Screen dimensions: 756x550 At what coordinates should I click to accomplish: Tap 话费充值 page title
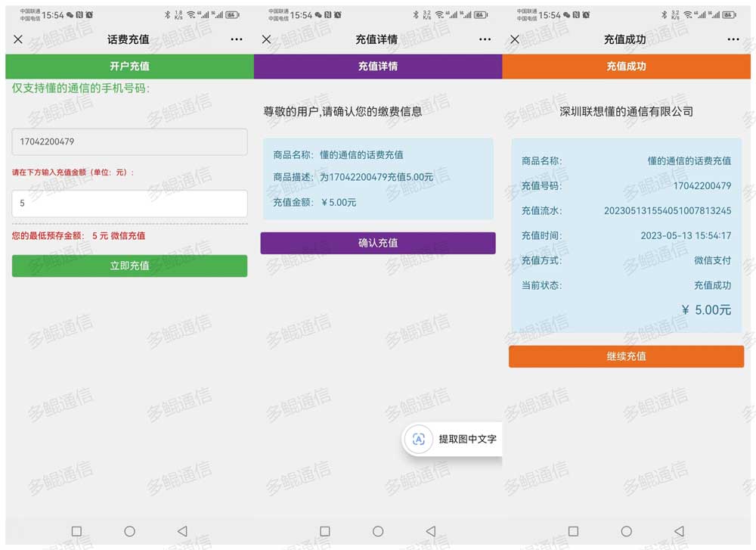[x=129, y=39]
